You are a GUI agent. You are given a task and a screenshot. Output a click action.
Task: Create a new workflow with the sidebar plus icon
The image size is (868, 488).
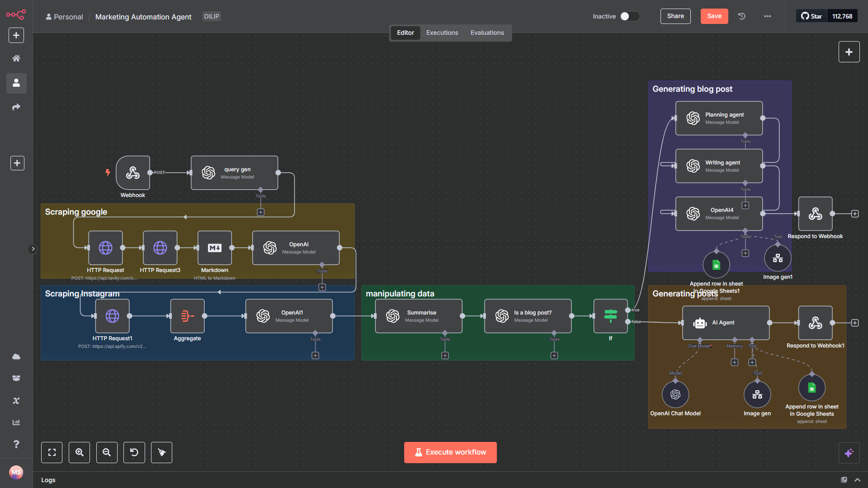pos(16,35)
